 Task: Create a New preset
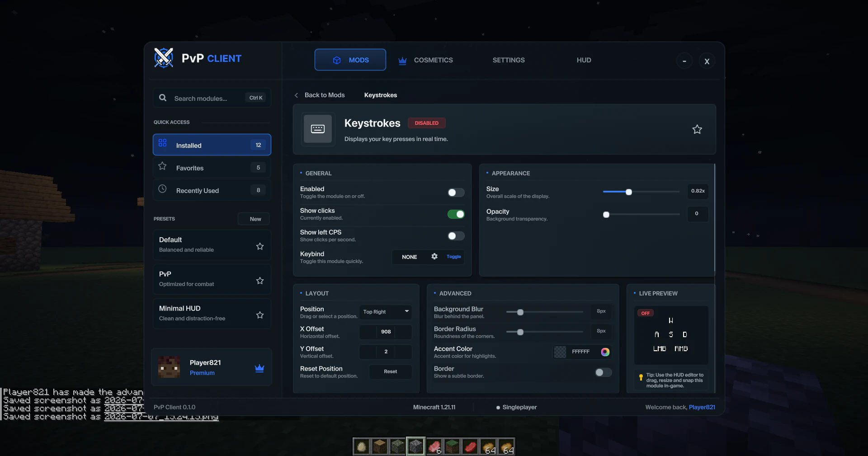click(x=254, y=219)
